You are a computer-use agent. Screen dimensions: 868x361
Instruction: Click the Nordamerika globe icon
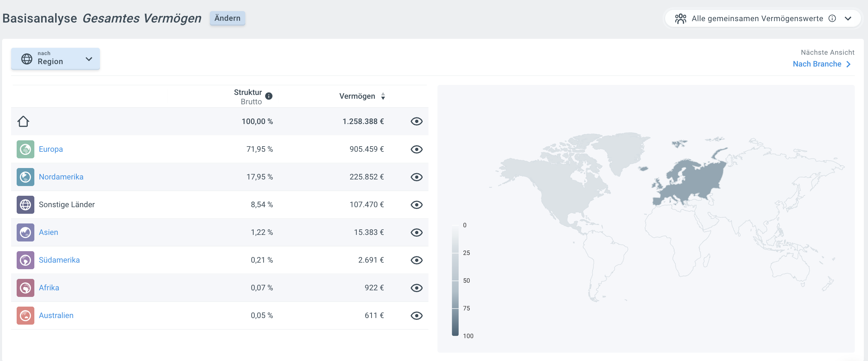pos(25,177)
